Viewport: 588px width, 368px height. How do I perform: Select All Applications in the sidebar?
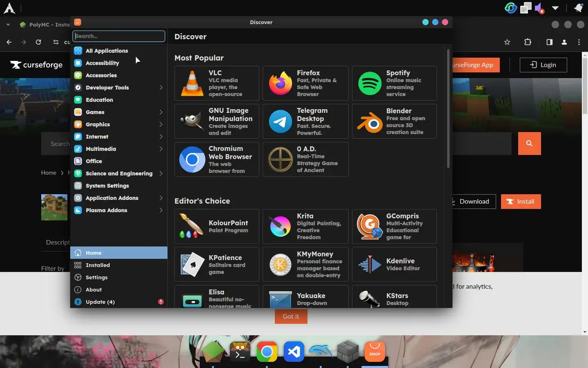[x=119, y=51]
